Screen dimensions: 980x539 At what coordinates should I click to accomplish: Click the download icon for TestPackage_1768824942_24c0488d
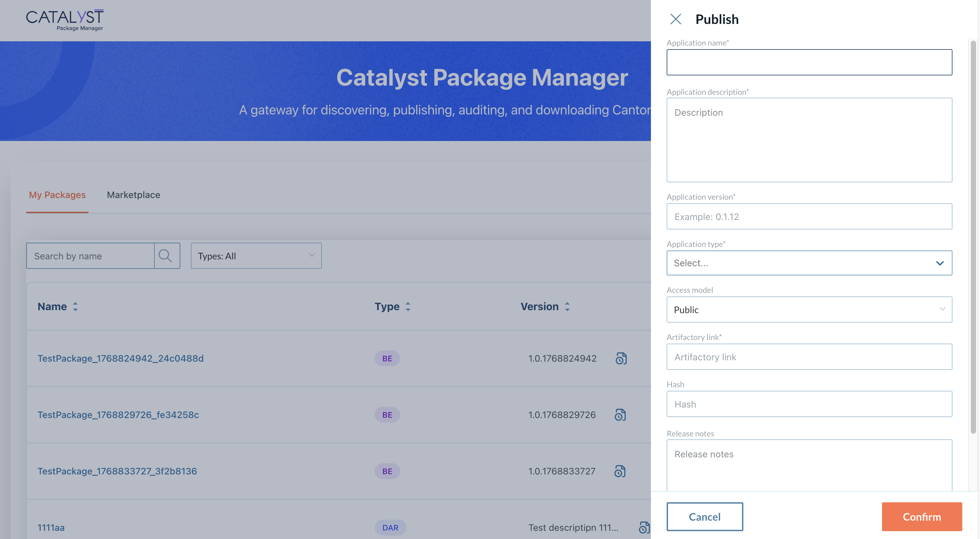click(621, 358)
